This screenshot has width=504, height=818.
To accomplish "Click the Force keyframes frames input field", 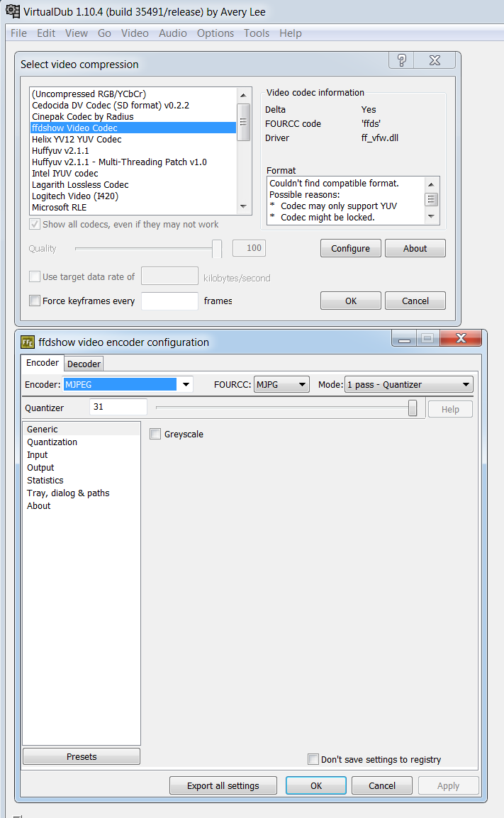I will (x=169, y=301).
